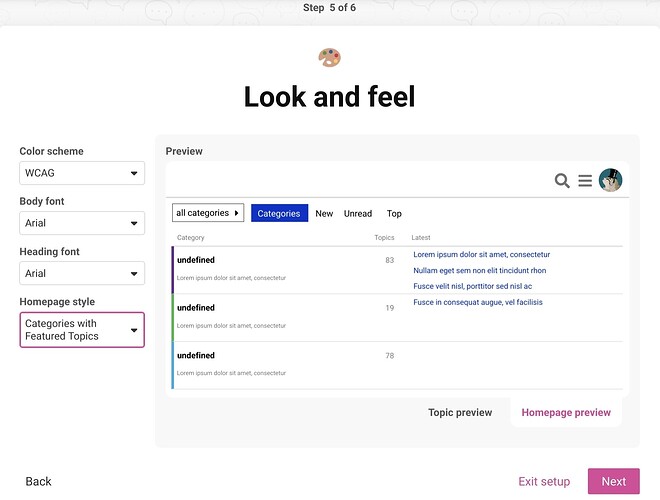
Task: Switch to Topic preview
Action: (460, 412)
